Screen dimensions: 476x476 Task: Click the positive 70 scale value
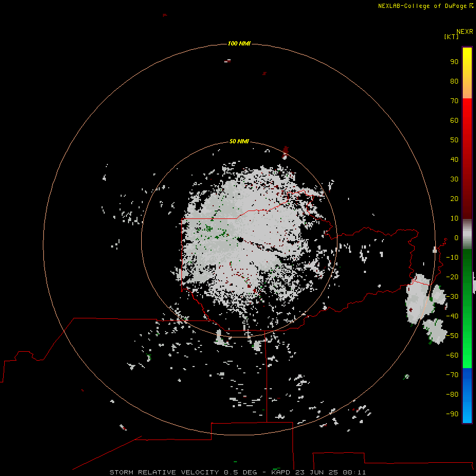coord(454,101)
